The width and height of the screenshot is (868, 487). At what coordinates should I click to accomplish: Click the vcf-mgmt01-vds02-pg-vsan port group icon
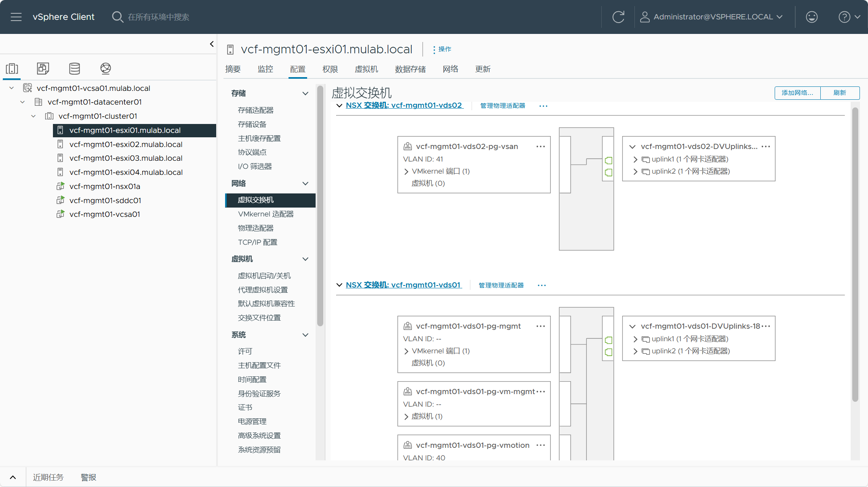click(x=408, y=146)
